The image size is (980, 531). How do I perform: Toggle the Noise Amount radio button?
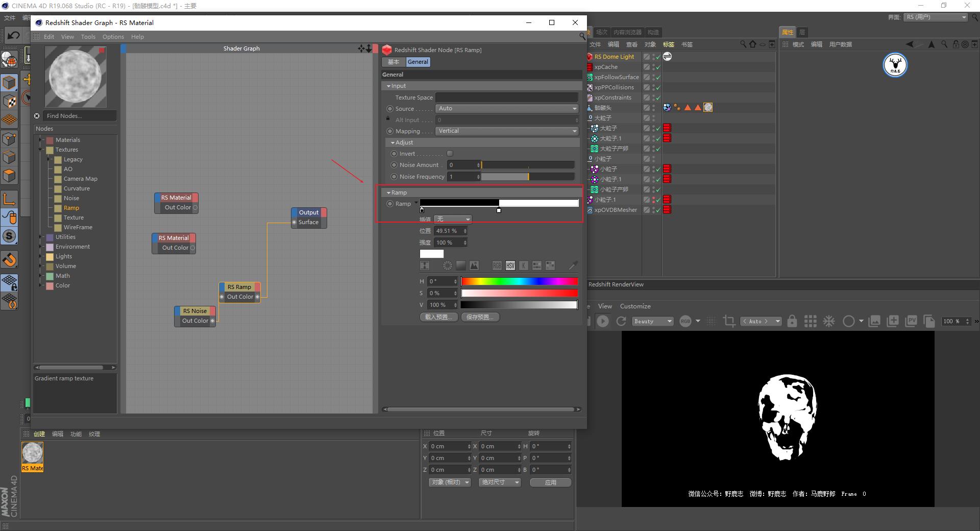pos(394,165)
